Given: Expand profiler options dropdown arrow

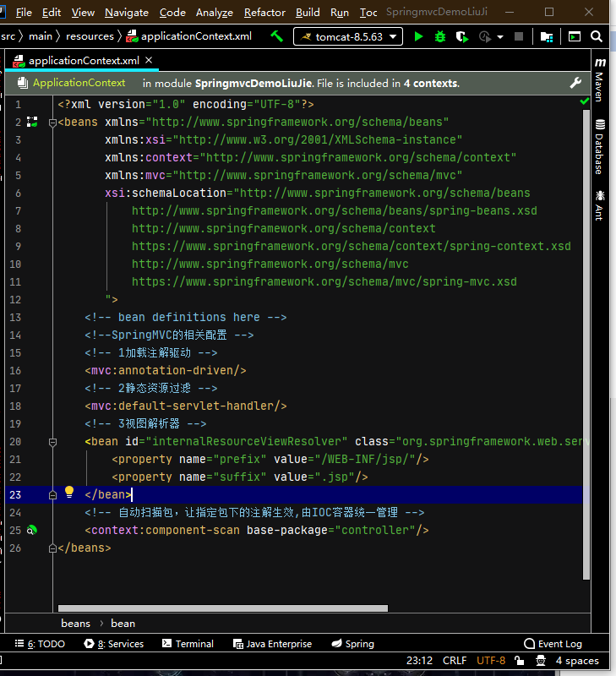Looking at the screenshot, I should 500,37.
